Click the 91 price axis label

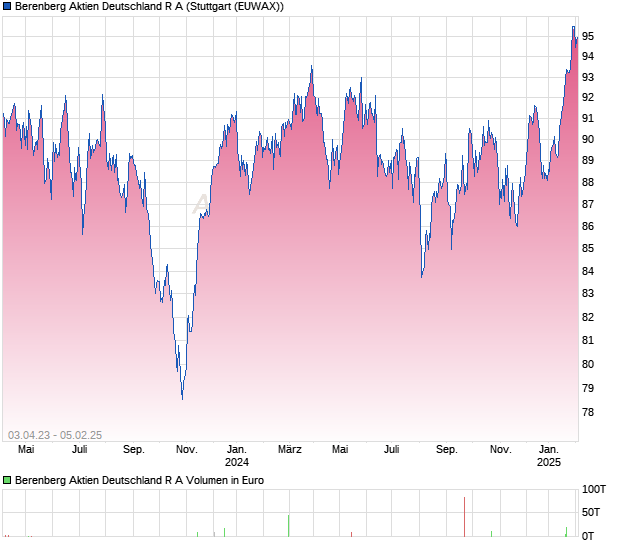click(588, 118)
